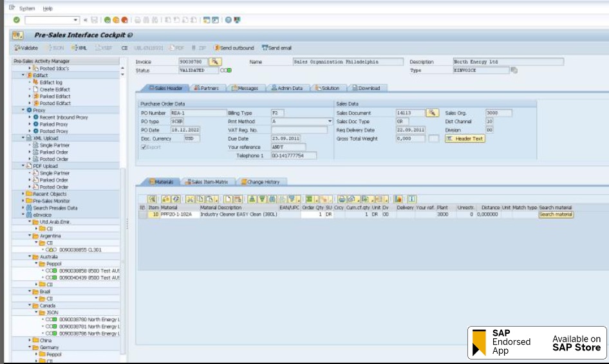The width and height of the screenshot is (609, 364).
Task: Click the navigation tree vertical scrollbar
Action: pos(123,193)
